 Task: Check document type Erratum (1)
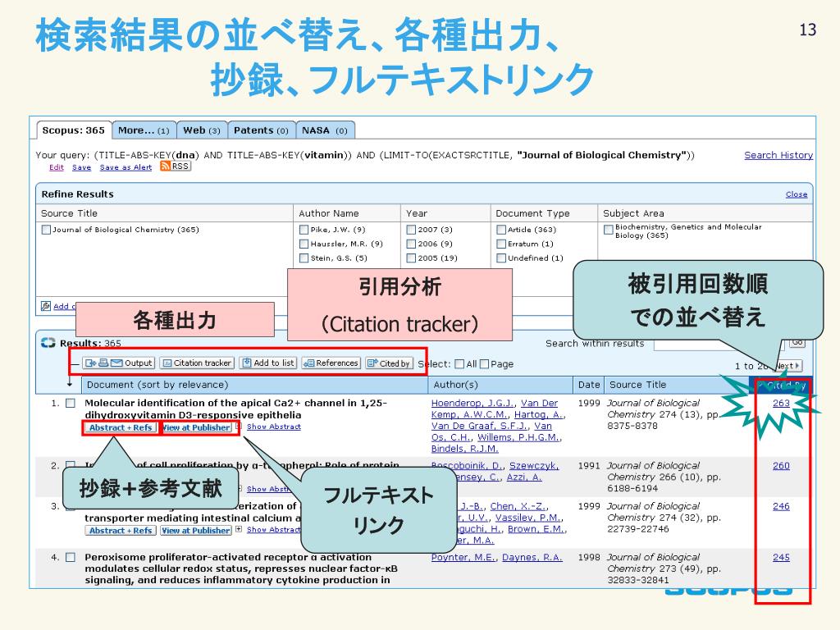[501, 244]
